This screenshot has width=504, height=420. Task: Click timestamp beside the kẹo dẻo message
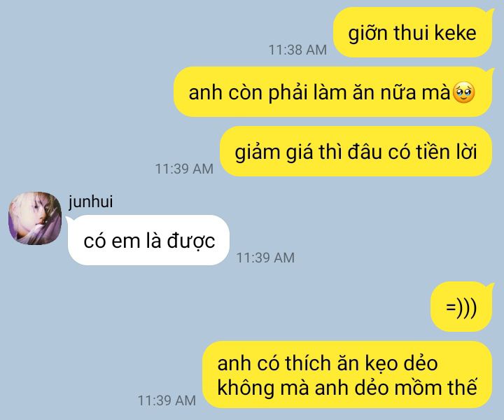coord(167,400)
